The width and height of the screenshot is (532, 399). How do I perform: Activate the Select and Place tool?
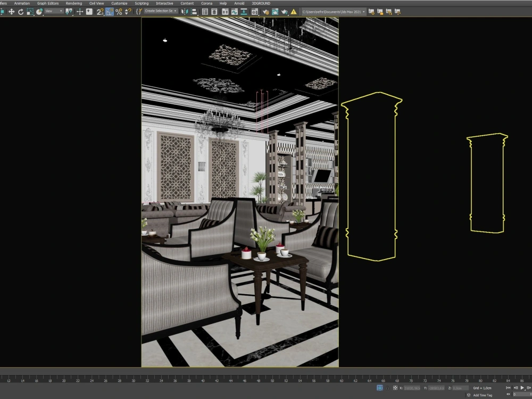pos(39,12)
